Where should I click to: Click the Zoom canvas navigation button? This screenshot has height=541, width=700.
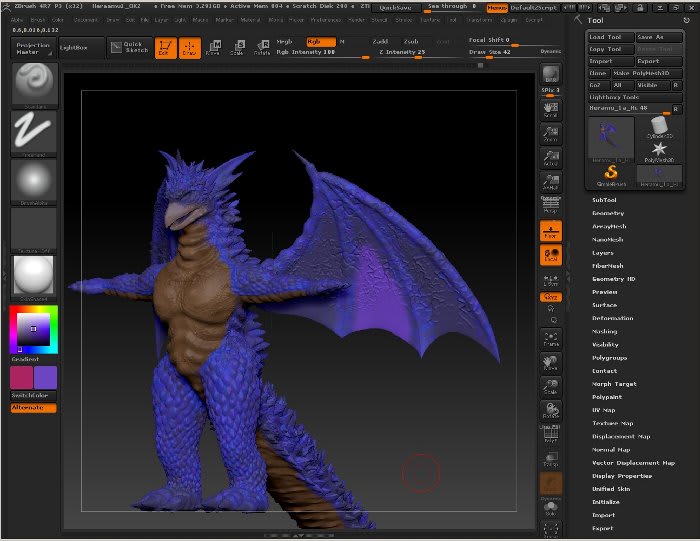pyautogui.click(x=551, y=133)
